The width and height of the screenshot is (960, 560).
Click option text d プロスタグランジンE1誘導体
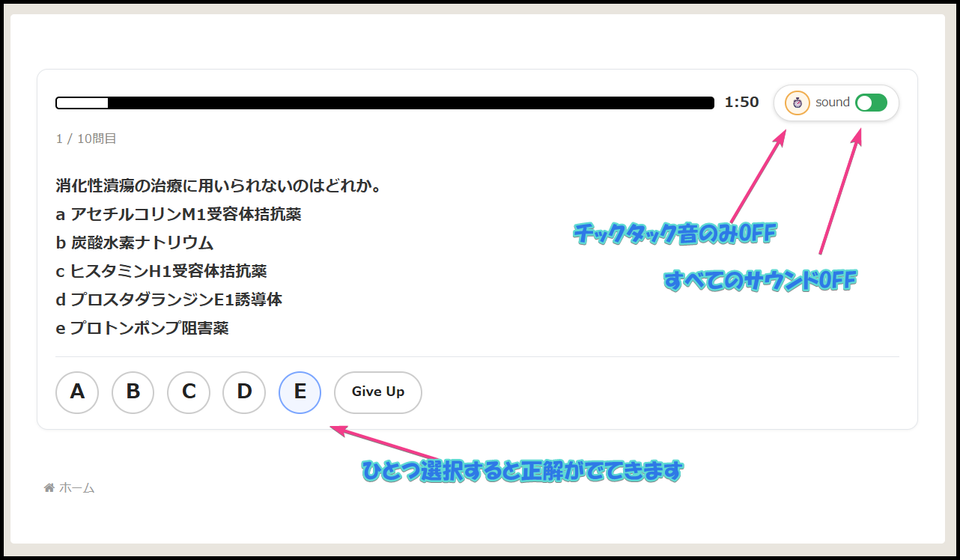(x=169, y=299)
